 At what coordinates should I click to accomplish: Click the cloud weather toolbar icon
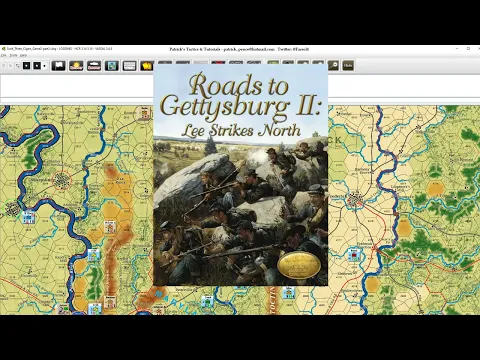coord(94,66)
